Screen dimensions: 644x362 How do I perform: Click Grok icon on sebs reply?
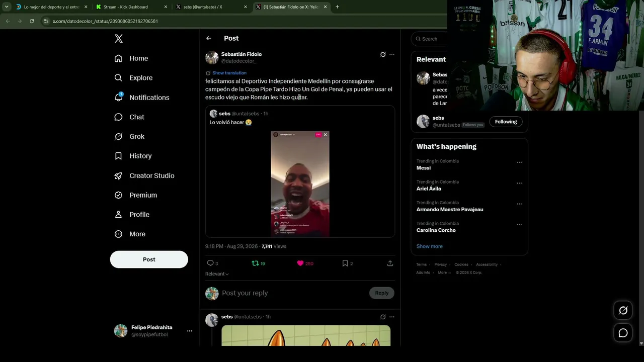coord(383,317)
